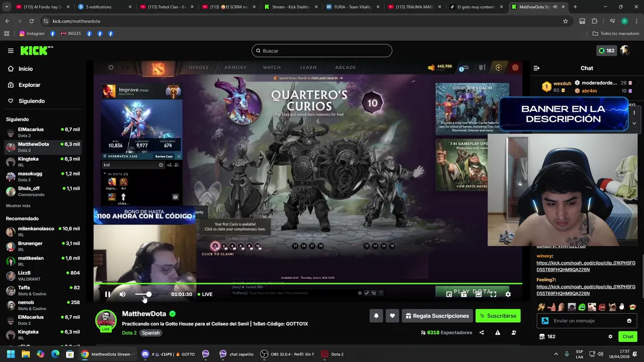The height and width of the screenshot is (362, 644).
Task: Open masokugg channel in sidebar
Action: click(x=43, y=176)
